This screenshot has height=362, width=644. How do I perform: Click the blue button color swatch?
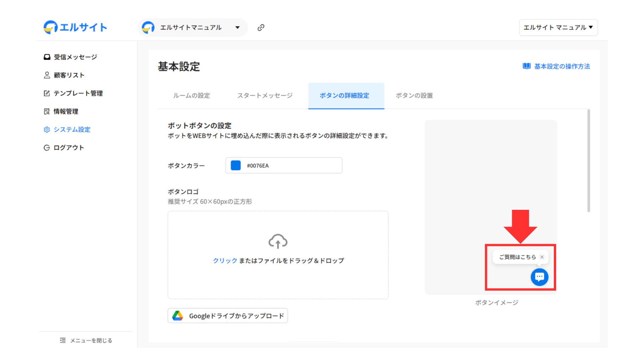(236, 166)
